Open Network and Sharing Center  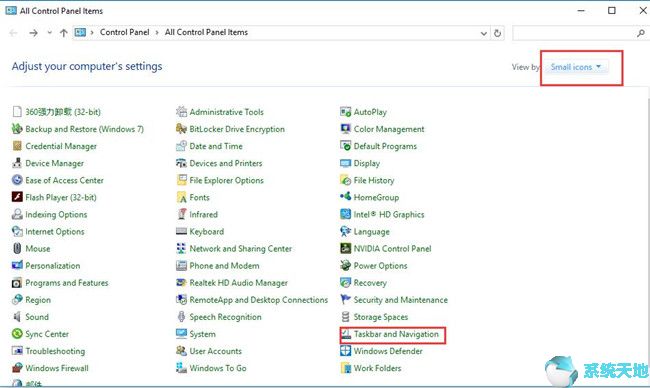pyautogui.click(x=240, y=249)
